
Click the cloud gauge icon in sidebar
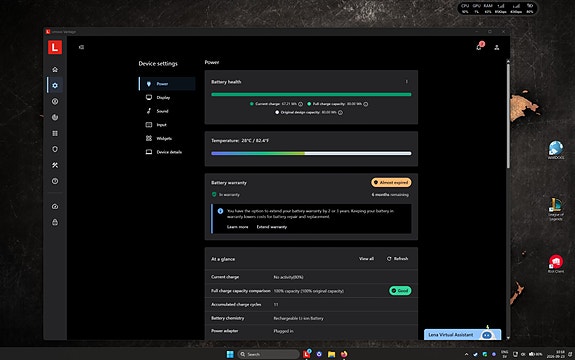click(x=55, y=206)
